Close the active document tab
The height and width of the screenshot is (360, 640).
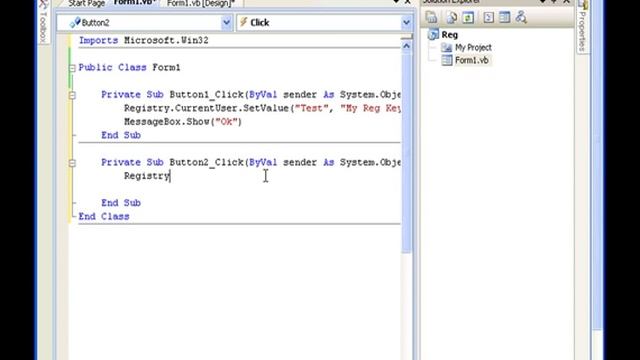point(407,2)
